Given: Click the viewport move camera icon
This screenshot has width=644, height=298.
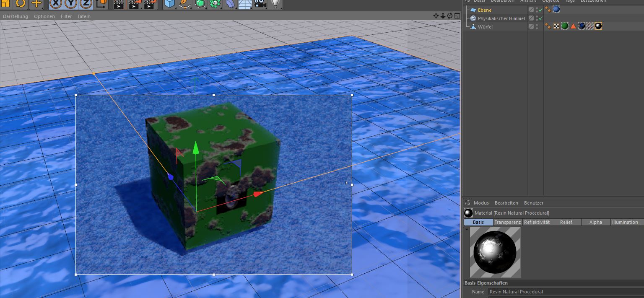Looking at the screenshot, I should pyautogui.click(x=436, y=16).
